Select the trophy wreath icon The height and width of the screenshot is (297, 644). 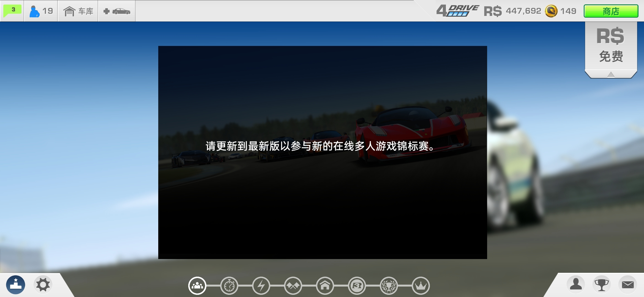[389, 286]
